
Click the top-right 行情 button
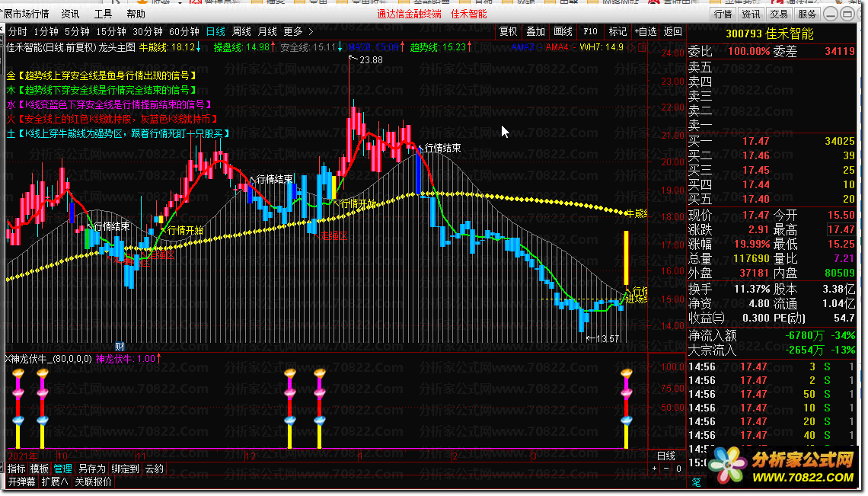(x=723, y=14)
